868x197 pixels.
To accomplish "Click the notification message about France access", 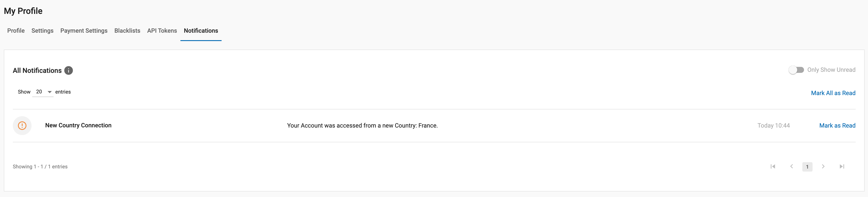I will click(362, 125).
